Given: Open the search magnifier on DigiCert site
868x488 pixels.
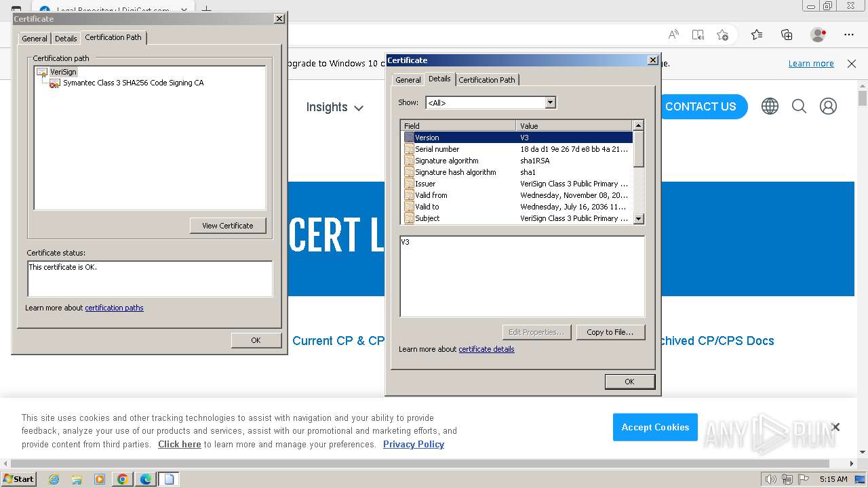Looking at the screenshot, I should point(799,106).
